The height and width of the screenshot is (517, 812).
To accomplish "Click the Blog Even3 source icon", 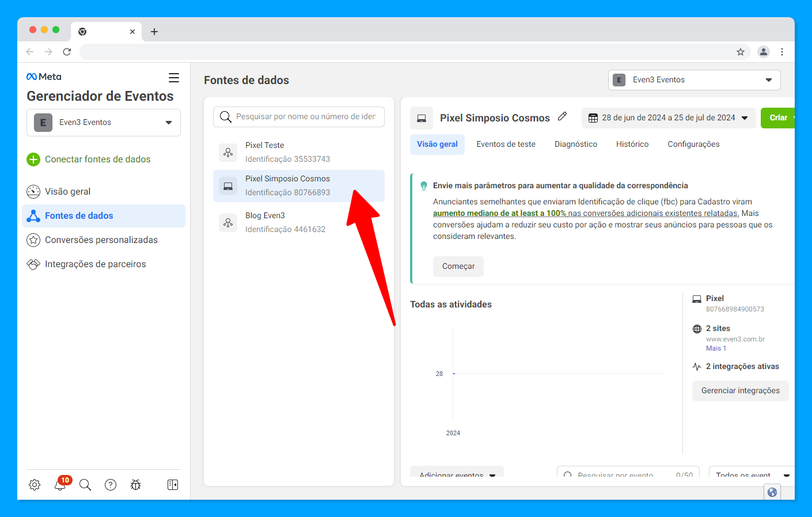I will [228, 223].
